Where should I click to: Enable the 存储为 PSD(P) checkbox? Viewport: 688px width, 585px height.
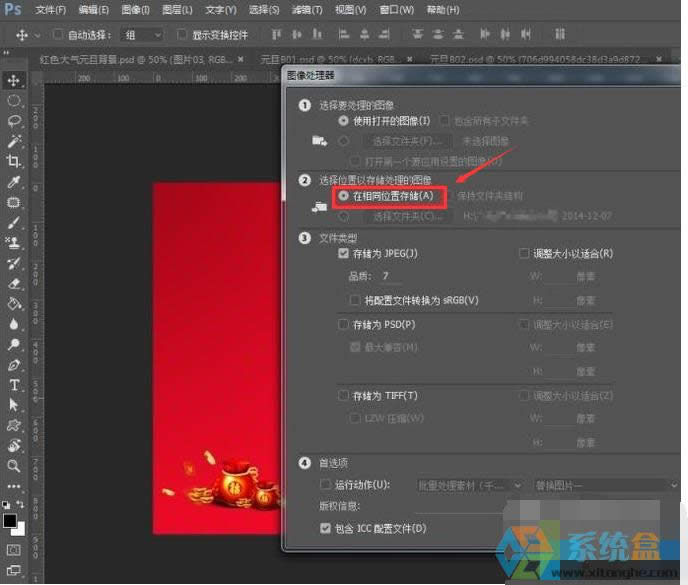click(x=345, y=325)
